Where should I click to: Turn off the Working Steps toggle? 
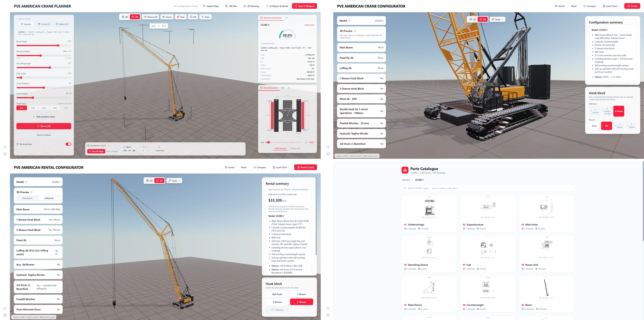(x=68, y=144)
